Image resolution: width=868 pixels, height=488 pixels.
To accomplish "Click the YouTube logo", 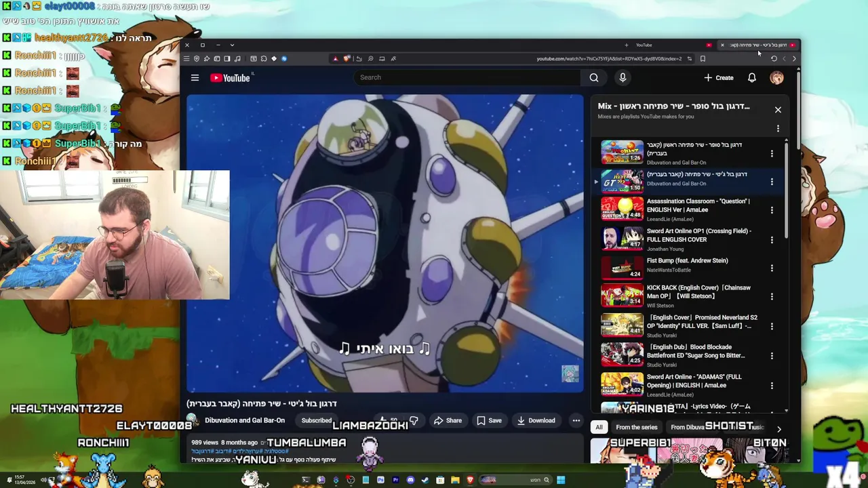I will coord(231,78).
